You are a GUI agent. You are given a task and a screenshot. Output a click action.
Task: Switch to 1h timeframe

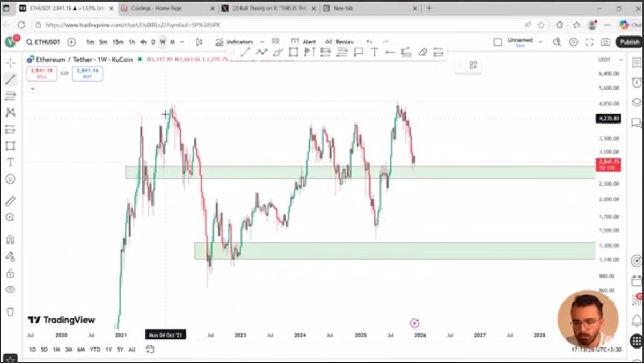pos(132,42)
